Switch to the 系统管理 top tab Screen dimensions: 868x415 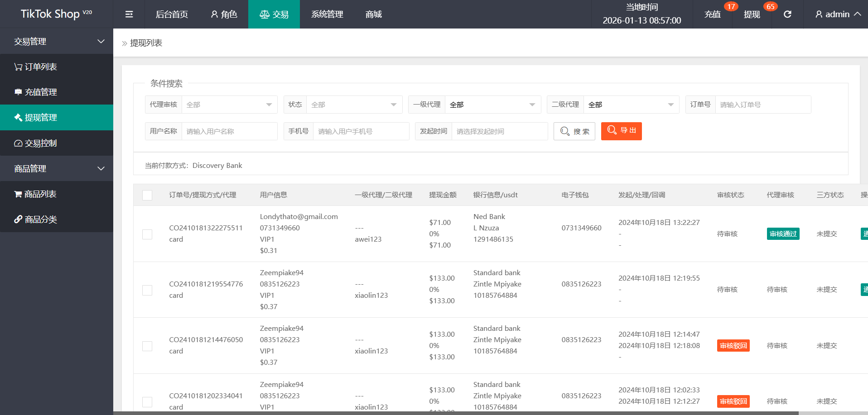point(327,14)
